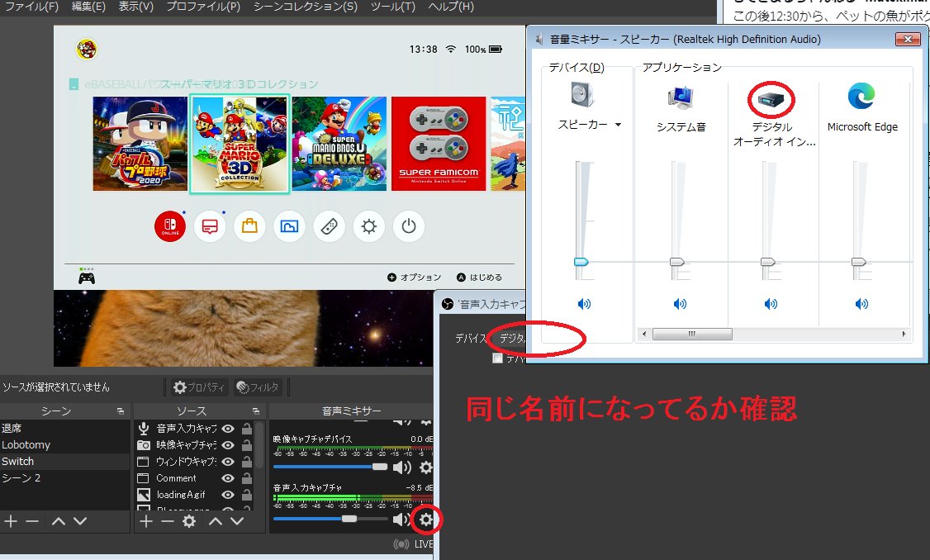Click the プロパティ button above the sources
Image resolution: width=930 pixels, height=560 pixels.
click(199, 387)
